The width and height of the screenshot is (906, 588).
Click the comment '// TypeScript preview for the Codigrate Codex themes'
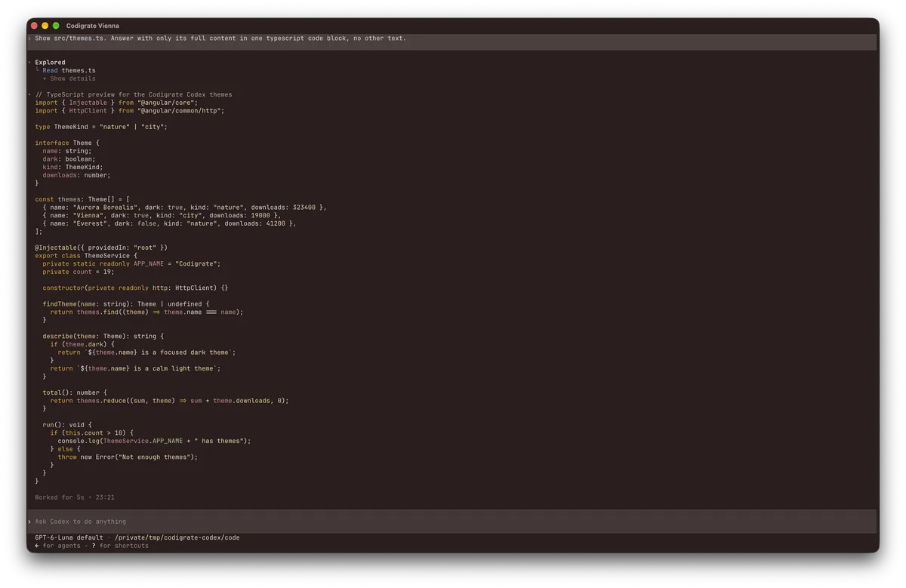(x=134, y=95)
